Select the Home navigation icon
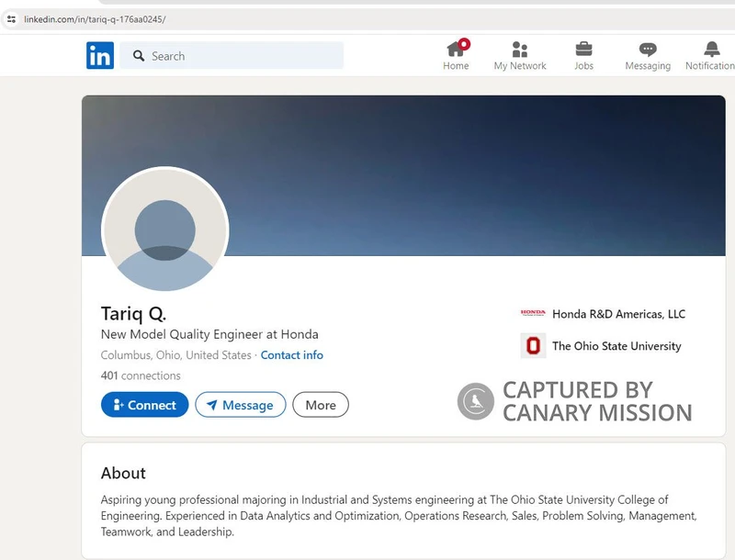The image size is (735, 560). [456, 50]
